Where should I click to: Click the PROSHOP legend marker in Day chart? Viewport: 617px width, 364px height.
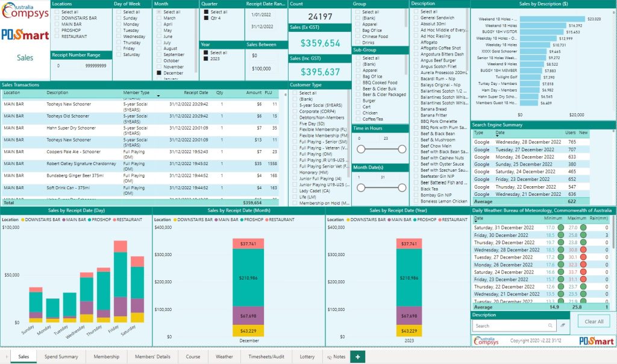point(89,220)
